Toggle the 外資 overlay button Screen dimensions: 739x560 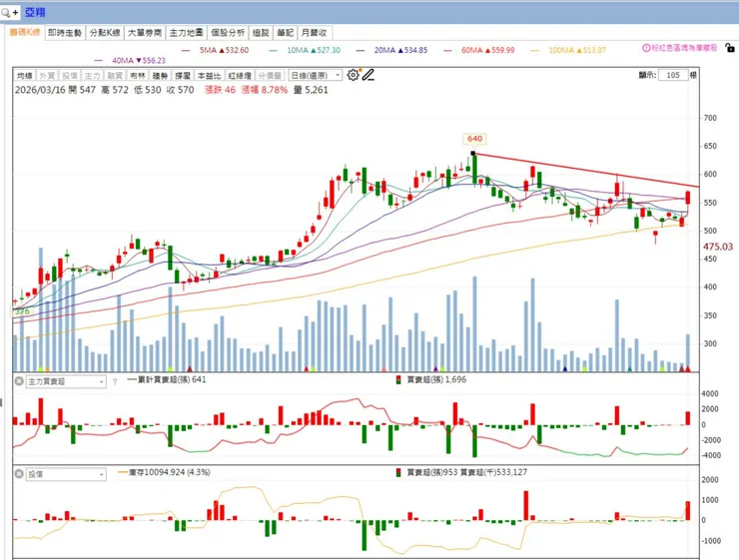[x=47, y=75]
